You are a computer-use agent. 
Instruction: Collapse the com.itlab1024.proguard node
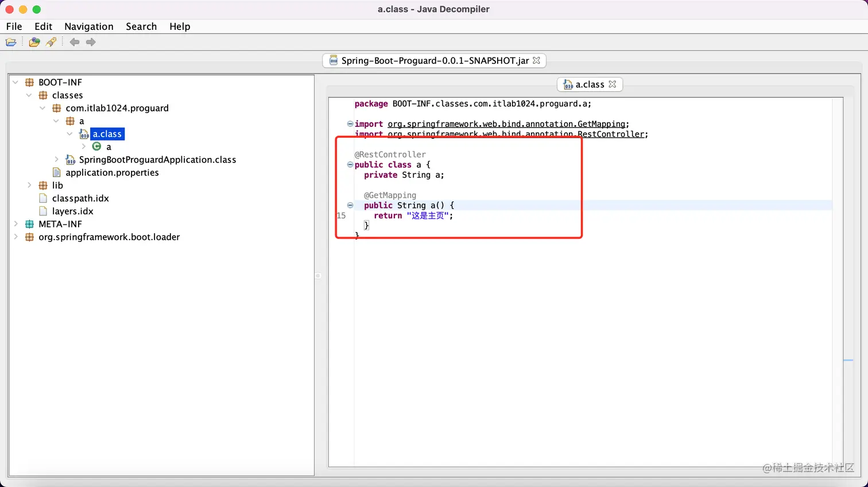[42, 108]
